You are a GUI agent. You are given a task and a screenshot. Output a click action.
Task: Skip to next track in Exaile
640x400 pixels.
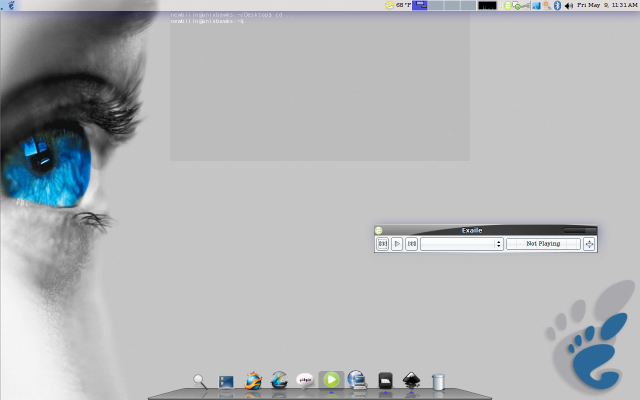pos(411,244)
